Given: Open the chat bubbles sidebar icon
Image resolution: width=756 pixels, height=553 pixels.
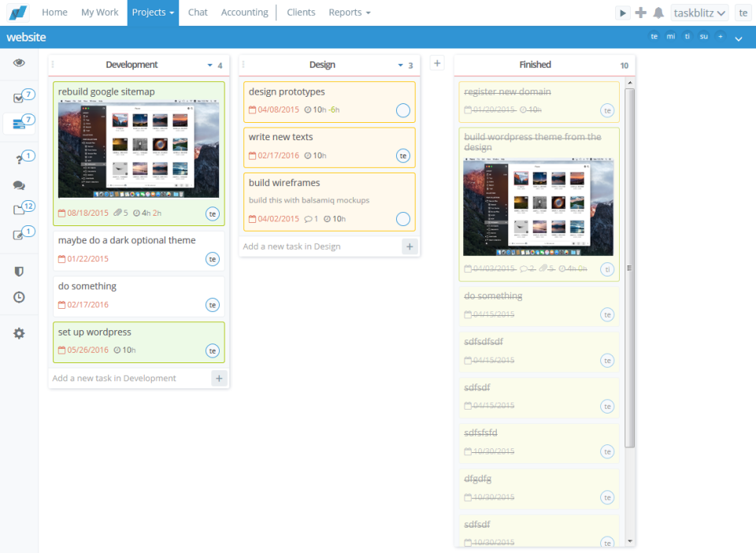Looking at the screenshot, I should tap(19, 184).
